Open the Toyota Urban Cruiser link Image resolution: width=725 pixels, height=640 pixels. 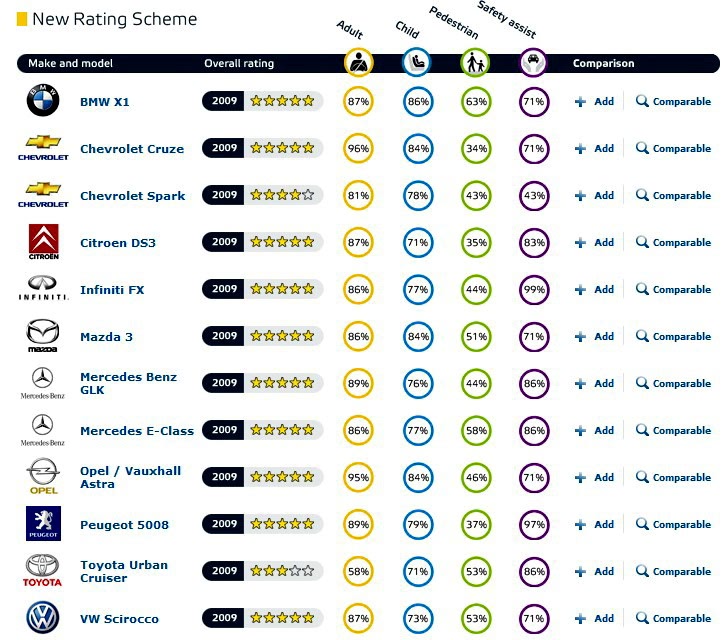coord(124,572)
